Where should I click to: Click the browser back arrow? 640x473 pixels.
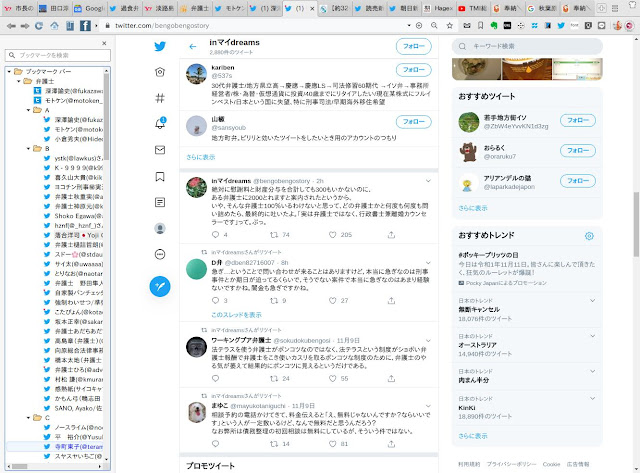[11, 26]
